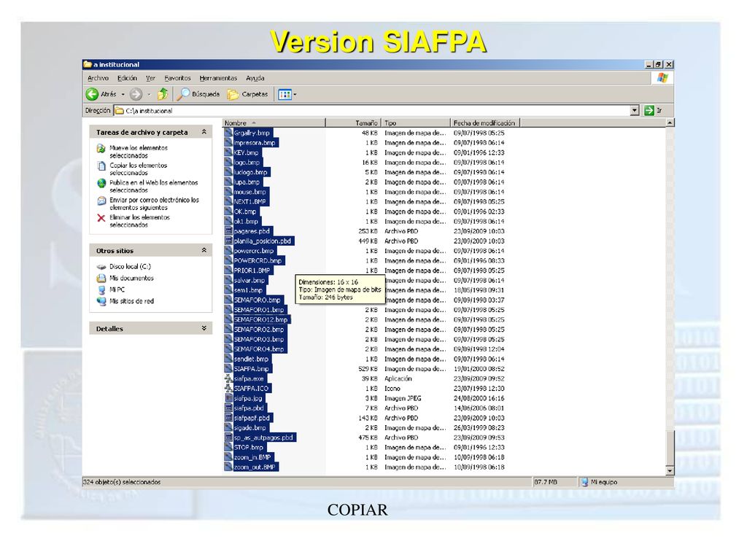This screenshot has height=560, width=747.
Task: Click Eliminar los elementos seleccionados link
Action: pyautogui.click(x=139, y=221)
